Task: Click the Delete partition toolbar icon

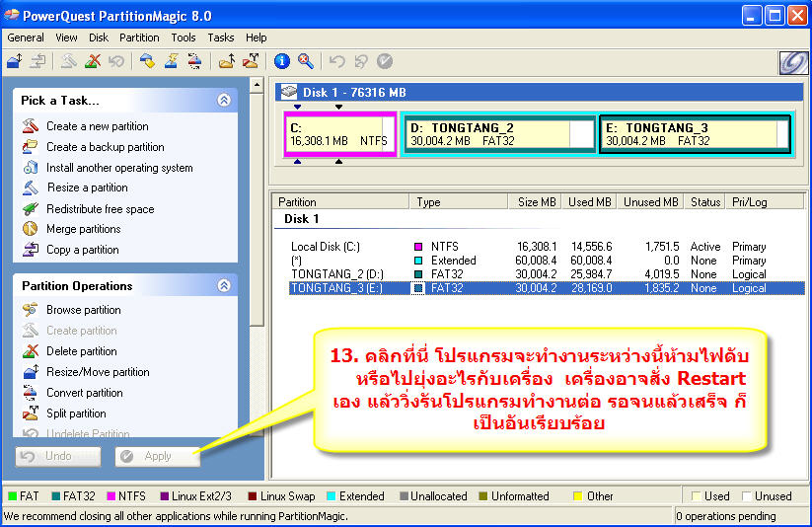Action: [x=93, y=61]
